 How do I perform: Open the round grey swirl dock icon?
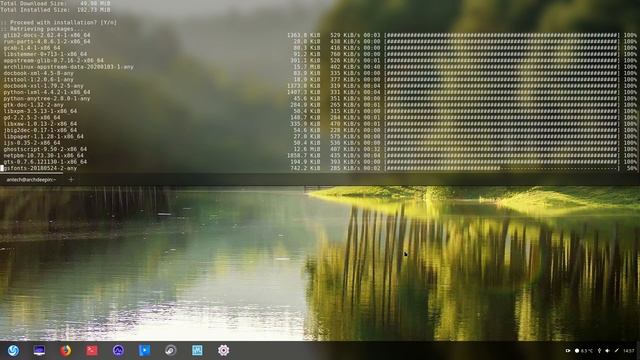[x=171, y=350]
